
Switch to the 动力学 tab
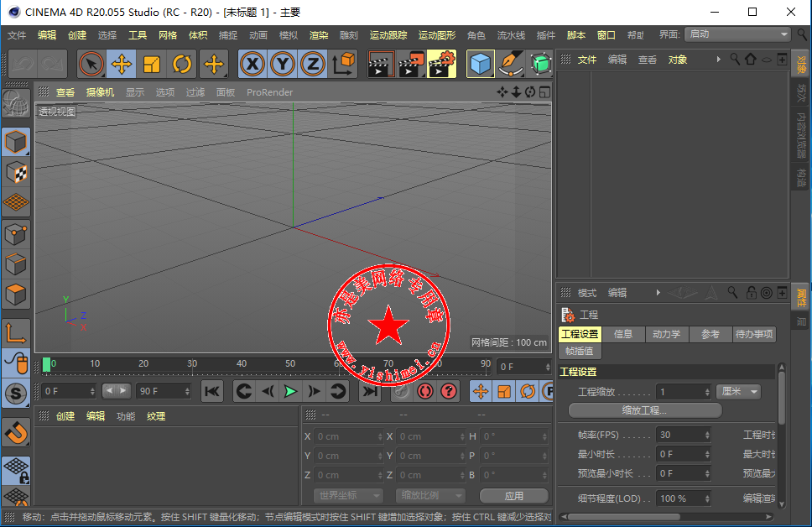point(667,334)
